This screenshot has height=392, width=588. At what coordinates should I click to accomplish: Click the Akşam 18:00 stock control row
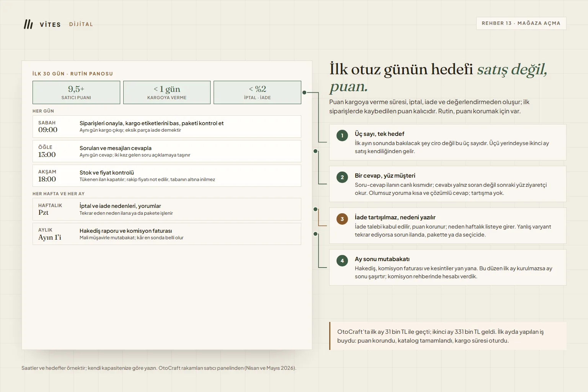point(167,176)
